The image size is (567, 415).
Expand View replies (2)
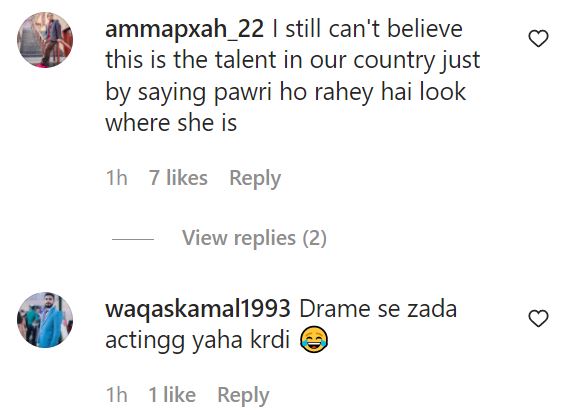tap(254, 238)
